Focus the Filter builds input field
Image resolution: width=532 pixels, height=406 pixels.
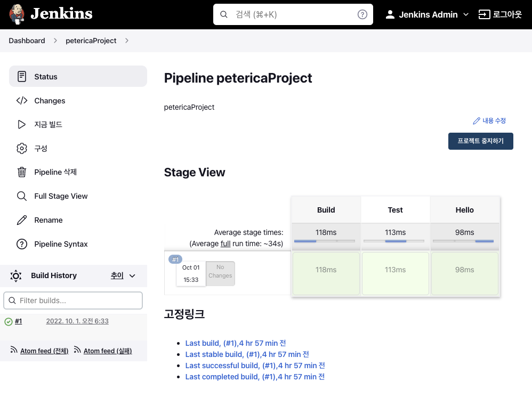(73, 301)
